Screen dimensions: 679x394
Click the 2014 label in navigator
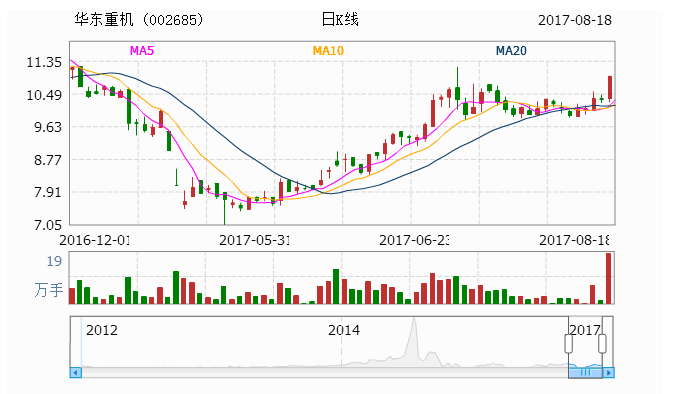[x=344, y=330]
